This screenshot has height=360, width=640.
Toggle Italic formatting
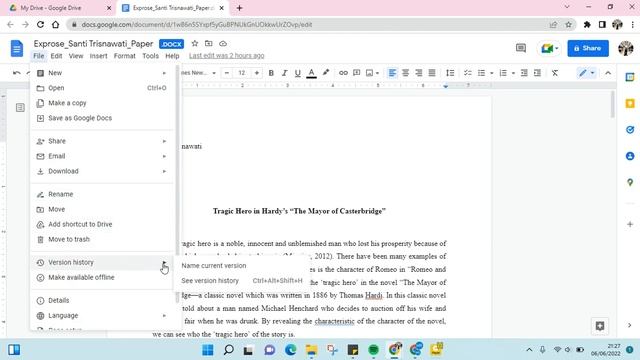284,73
